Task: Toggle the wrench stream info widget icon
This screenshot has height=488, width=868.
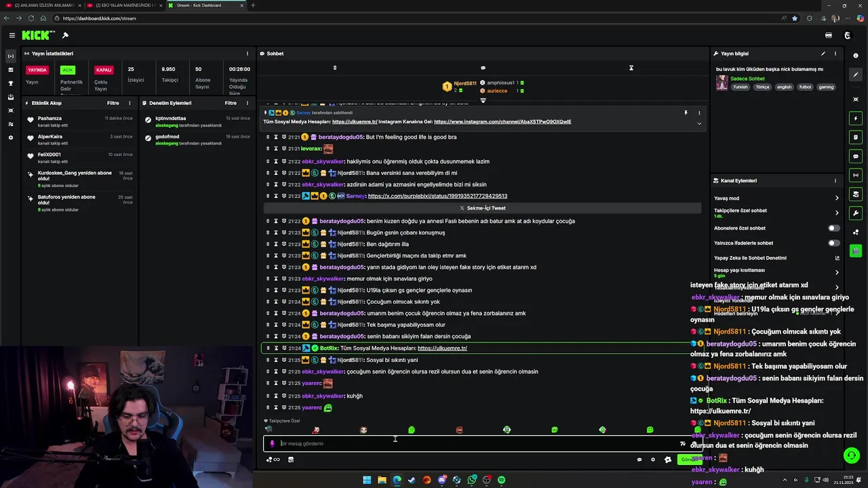Action: click(856, 213)
